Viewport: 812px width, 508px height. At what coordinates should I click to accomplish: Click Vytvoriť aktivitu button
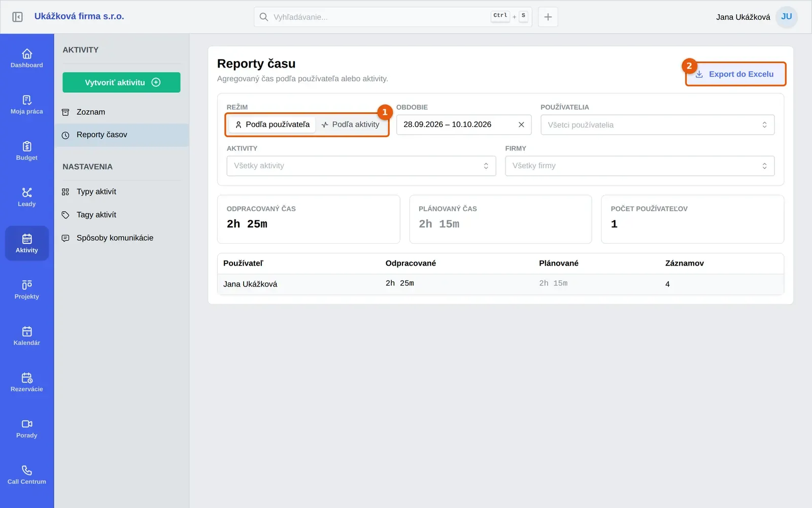(x=121, y=82)
